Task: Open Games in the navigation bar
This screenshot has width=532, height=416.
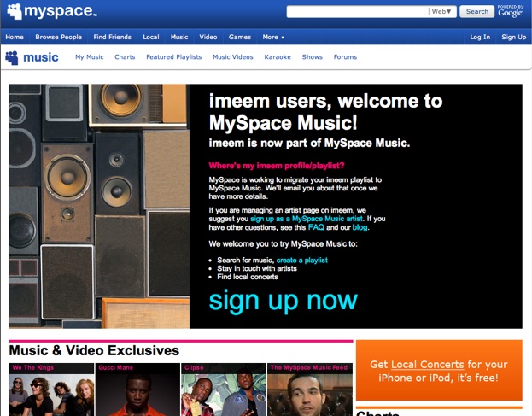Action: tap(240, 37)
